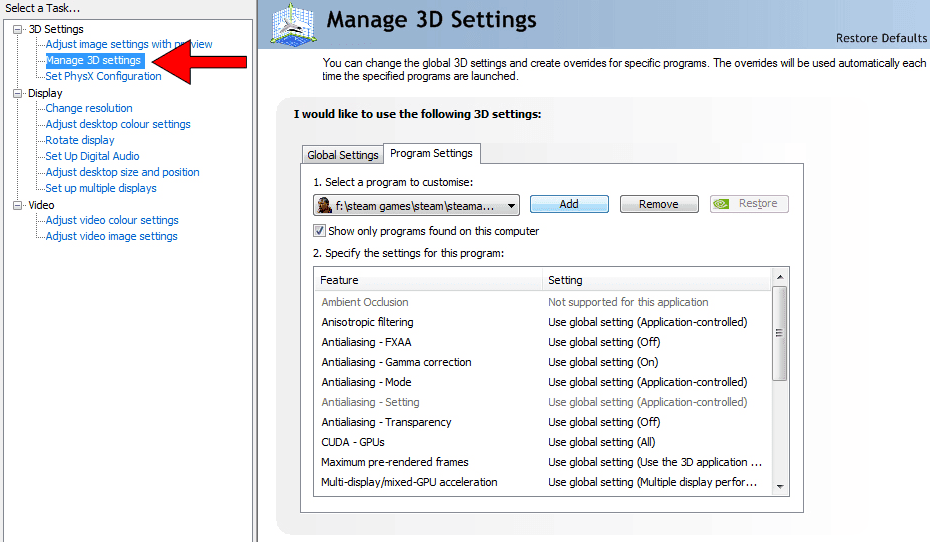Click scroll up arrow in the settings list
The height and width of the screenshot is (542, 930).
tap(780, 277)
